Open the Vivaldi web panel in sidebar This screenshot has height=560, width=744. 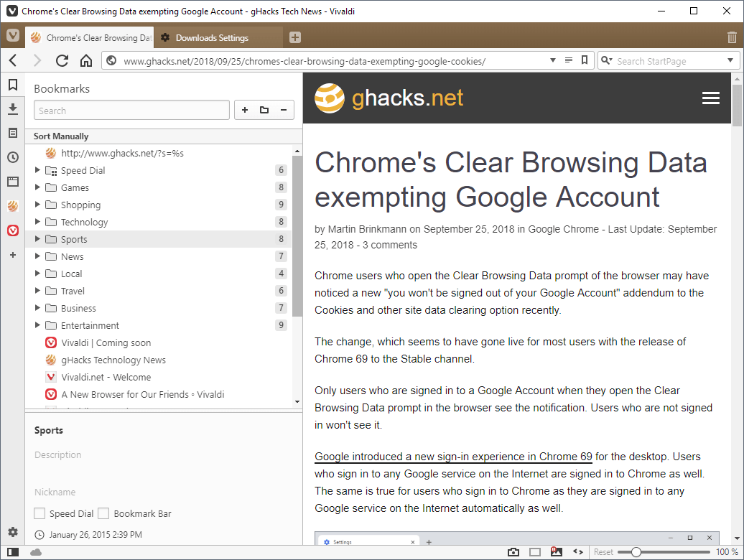point(13,230)
